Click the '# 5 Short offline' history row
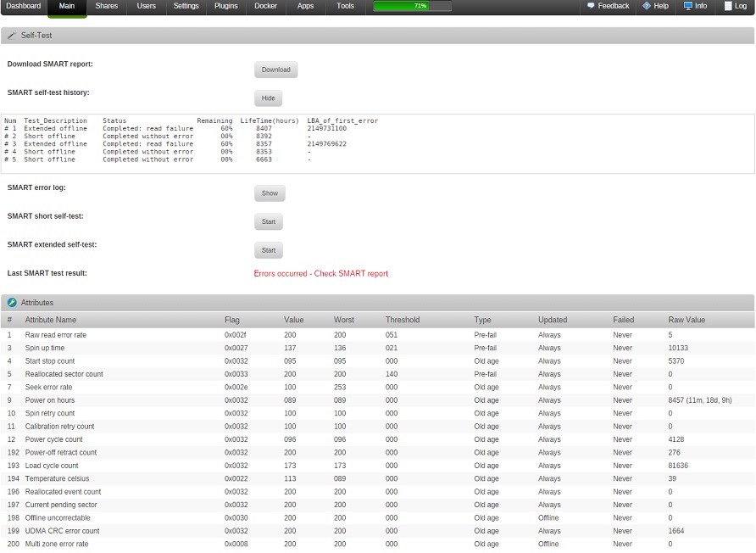This screenshot has height=553, width=756. coord(158,159)
